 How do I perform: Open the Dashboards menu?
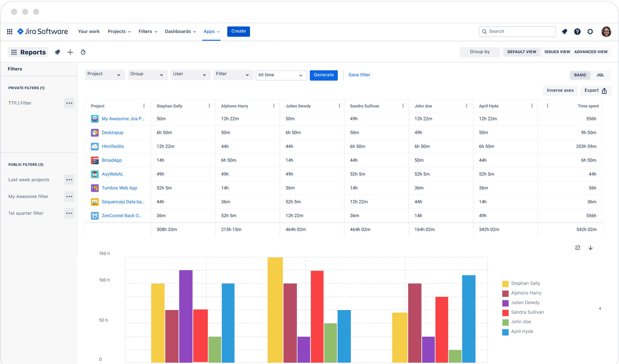tap(180, 32)
